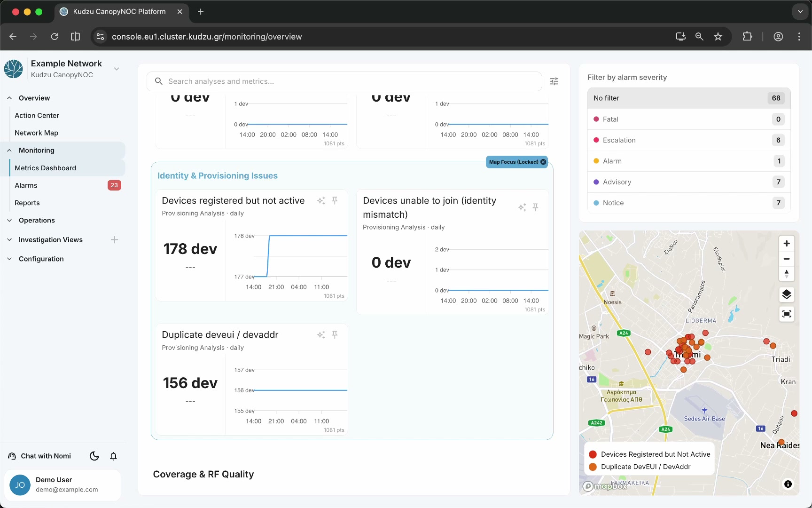
Task: Toggle dark mode moon icon
Action: coord(94,456)
